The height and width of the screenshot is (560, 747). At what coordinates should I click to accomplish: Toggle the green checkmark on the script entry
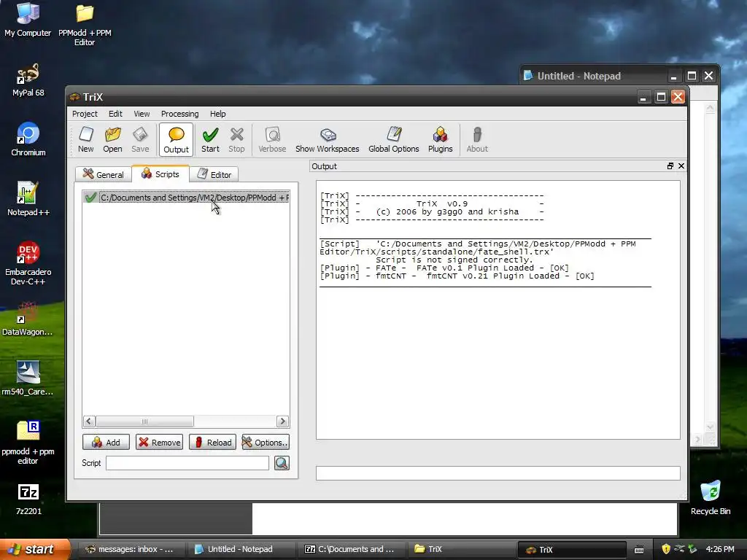point(90,197)
